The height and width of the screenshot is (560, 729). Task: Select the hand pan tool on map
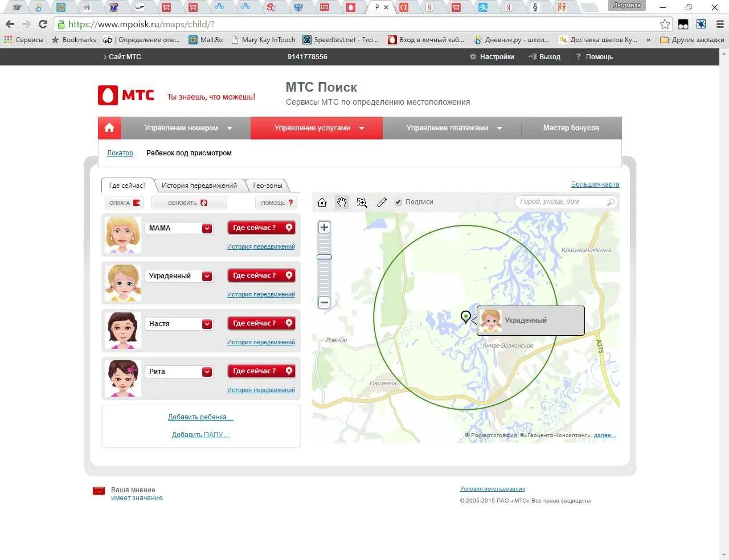342,203
